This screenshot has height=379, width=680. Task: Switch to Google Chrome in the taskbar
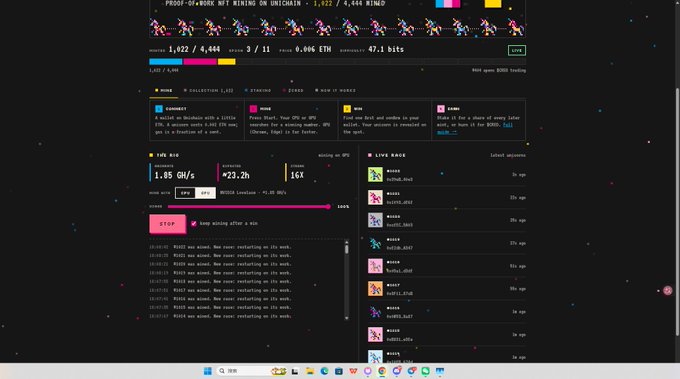pyautogui.click(x=382, y=371)
